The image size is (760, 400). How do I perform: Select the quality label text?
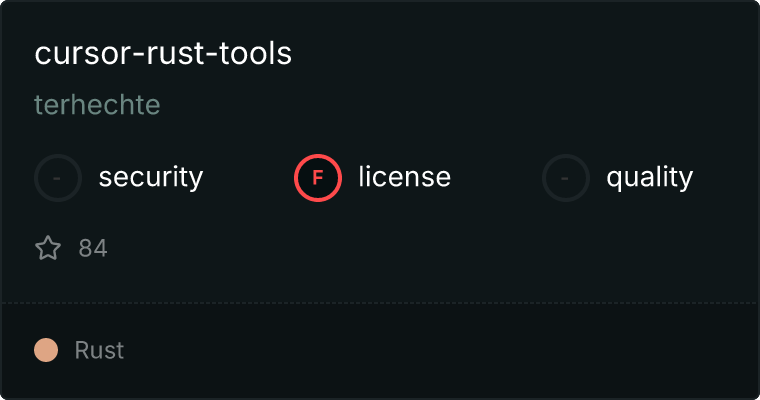coord(649,178)
